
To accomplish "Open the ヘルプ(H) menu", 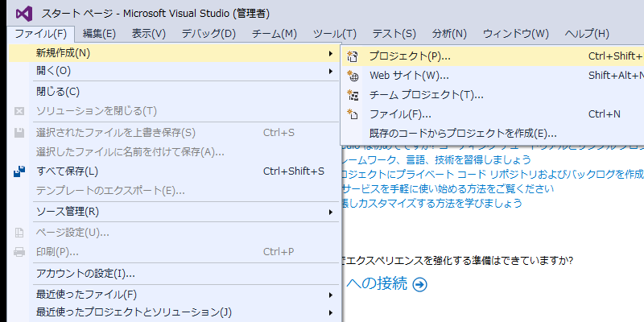I will [587, 34].
